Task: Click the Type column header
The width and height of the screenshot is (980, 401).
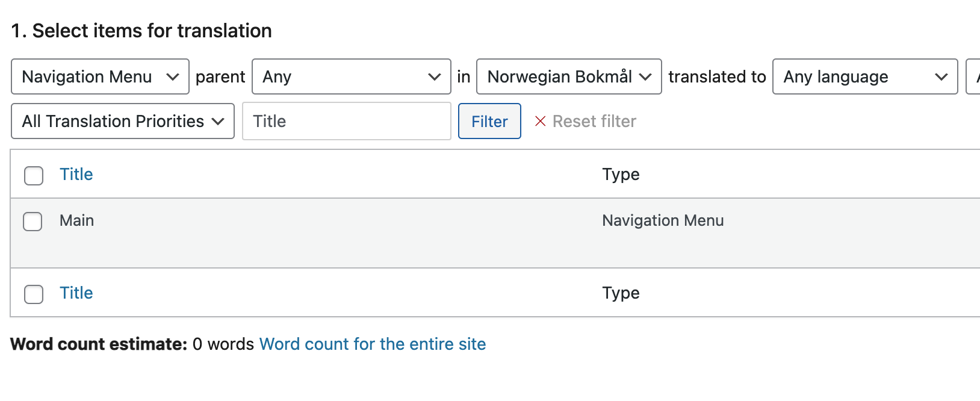Action: (x=621, y=175)
